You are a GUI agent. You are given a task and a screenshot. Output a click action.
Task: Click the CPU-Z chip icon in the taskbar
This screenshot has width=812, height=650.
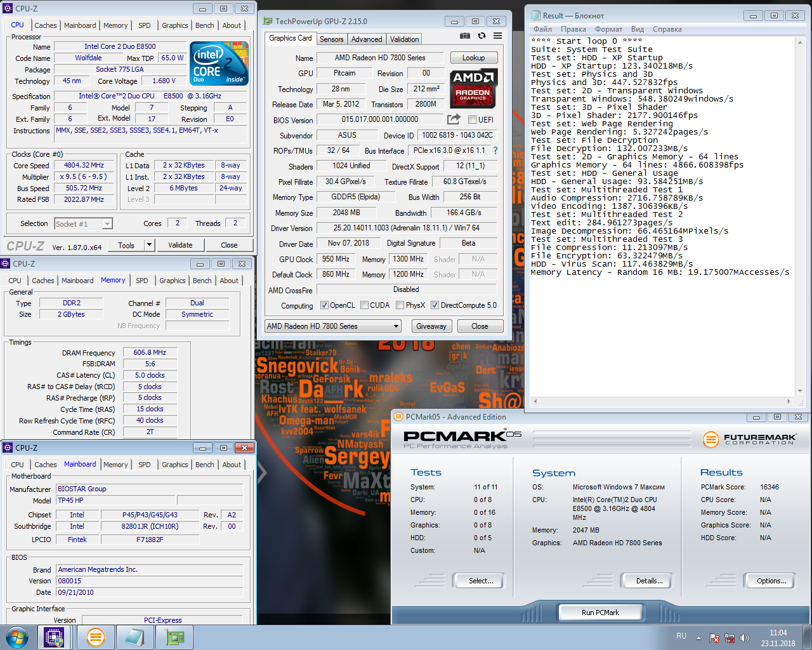coord(54,637)
